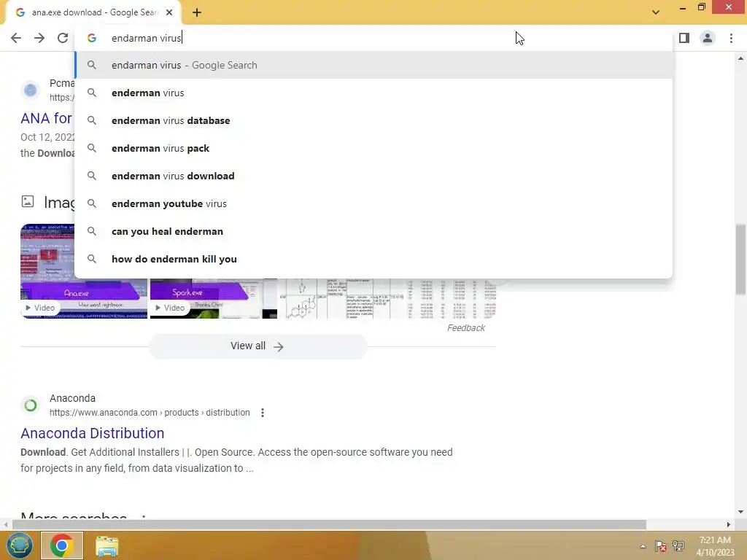Open File Explorer from the taskbar

(x=107, y=546)
